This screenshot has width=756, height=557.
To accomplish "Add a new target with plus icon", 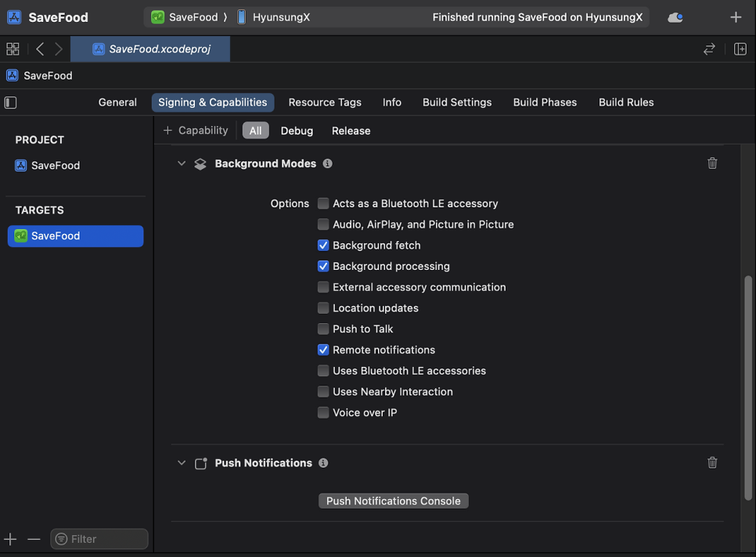I will pyautogui.click(x=10, y=539).
